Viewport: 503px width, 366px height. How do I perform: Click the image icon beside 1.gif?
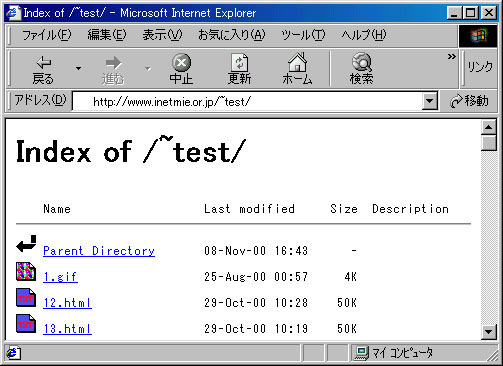click(26, 271)
